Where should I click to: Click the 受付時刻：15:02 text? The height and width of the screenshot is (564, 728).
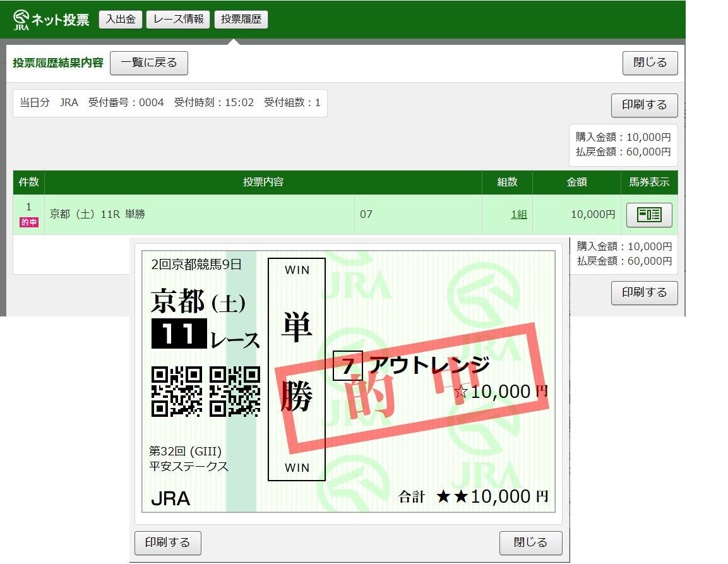(214, 103)
